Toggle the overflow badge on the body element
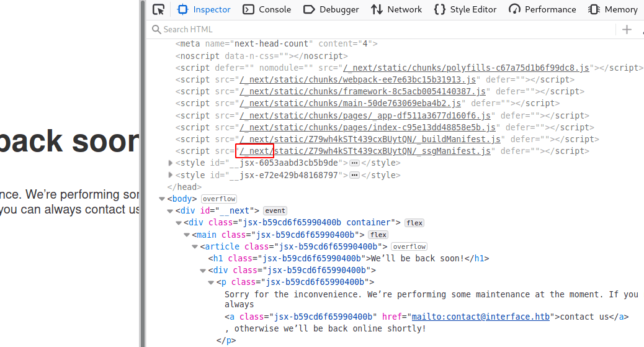Image resolution: width=644 pixels, height=347 pixels. [219, 199]
